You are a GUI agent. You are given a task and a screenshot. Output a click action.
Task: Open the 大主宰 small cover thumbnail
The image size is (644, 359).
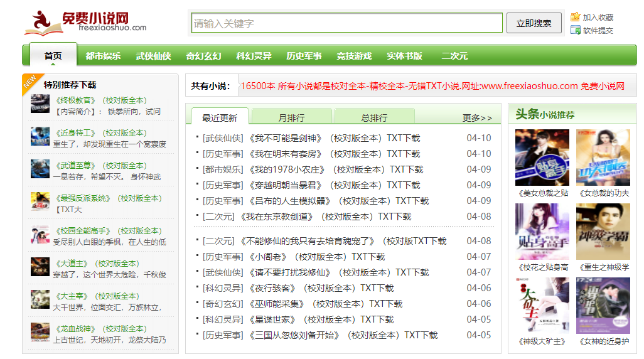[40, 300]
